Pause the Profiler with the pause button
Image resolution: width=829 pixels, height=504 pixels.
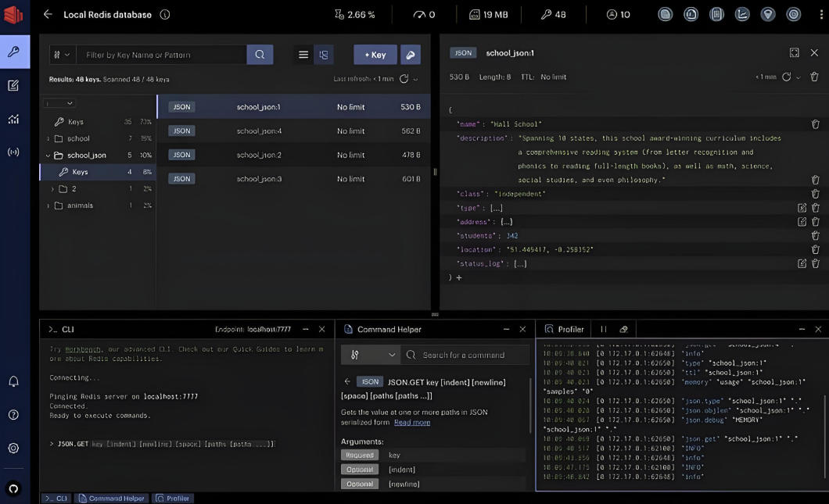pyautogui.click(x=603, y=330)
